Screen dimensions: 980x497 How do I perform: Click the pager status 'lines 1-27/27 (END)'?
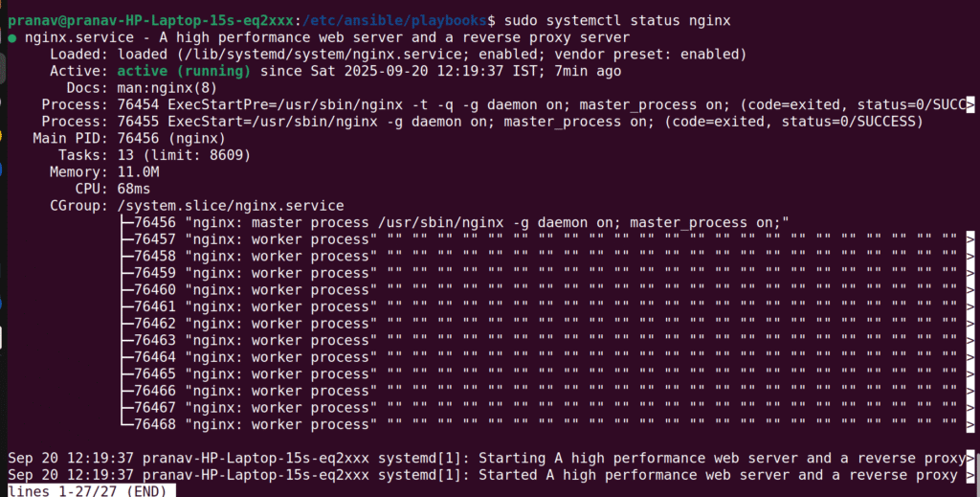pyautogui.click(x=89, y=491)
